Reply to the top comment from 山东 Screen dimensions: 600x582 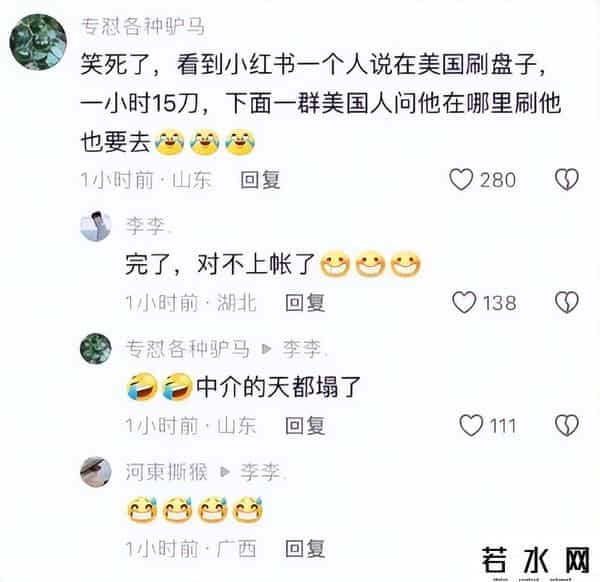[260, 180]
